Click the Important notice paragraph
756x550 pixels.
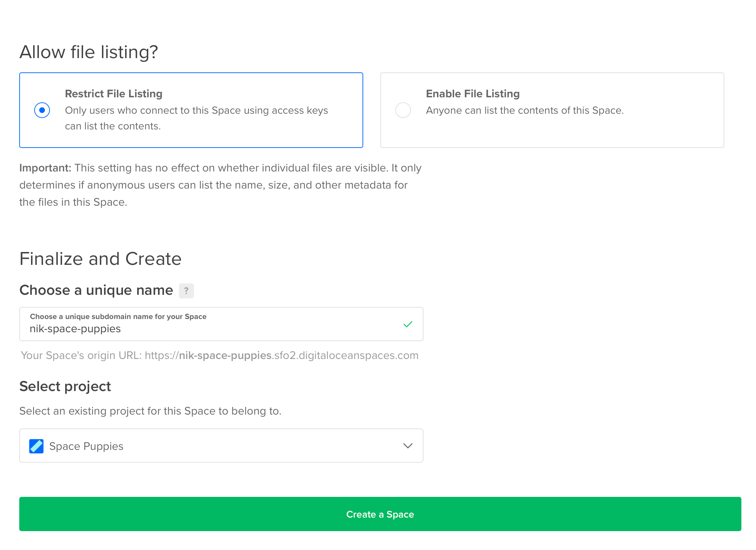[x=220, y=185]
